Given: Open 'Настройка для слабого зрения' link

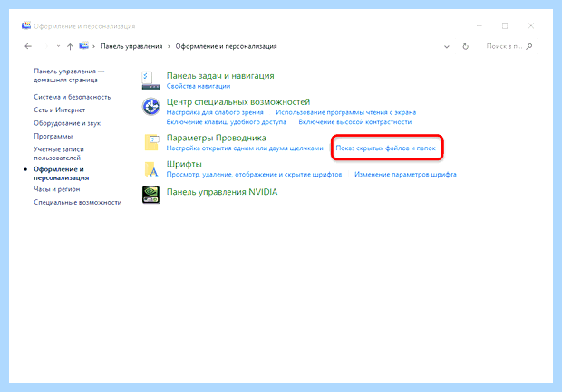Looking at the screenshot, I should click(x=215, y=112).
